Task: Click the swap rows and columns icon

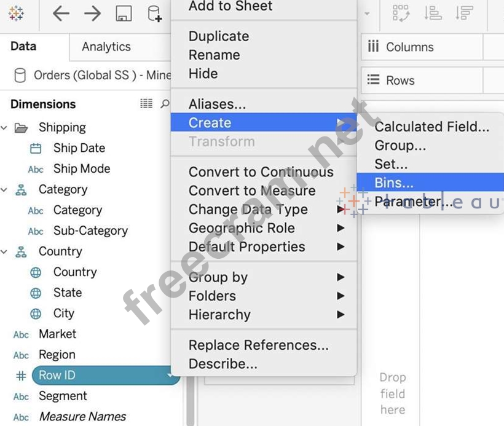Action: pos(401,14)
